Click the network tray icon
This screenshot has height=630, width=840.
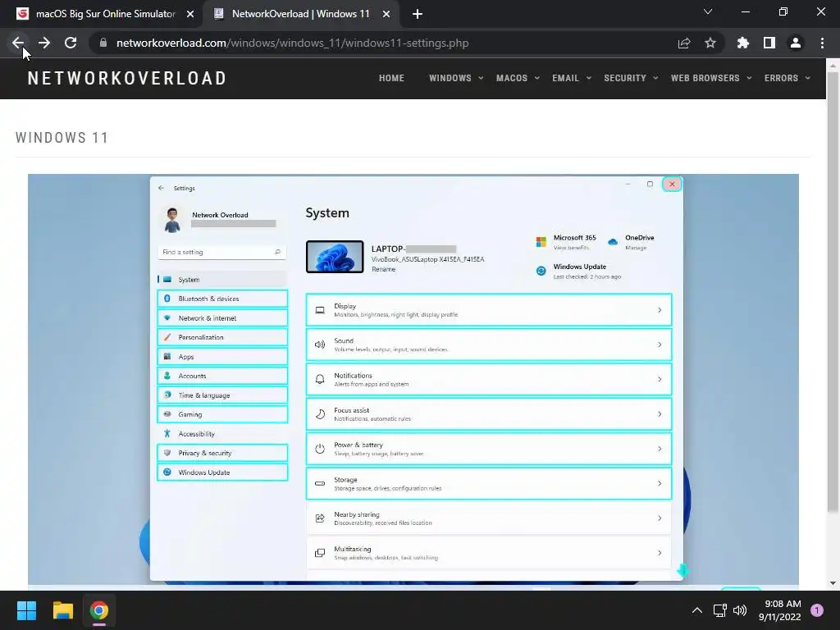pyautogui.click(x=719, y=610)
